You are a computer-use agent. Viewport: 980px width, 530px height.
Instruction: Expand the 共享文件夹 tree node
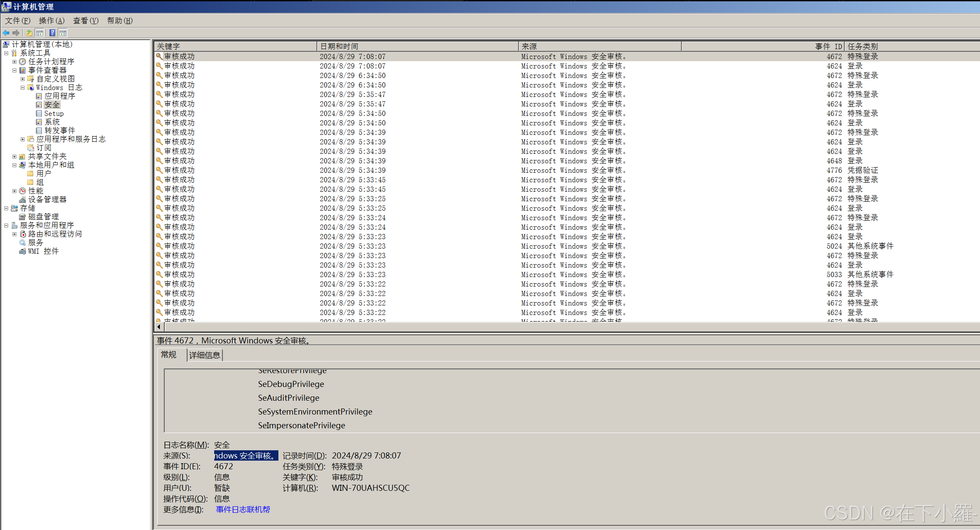click(x=15, y=156)
